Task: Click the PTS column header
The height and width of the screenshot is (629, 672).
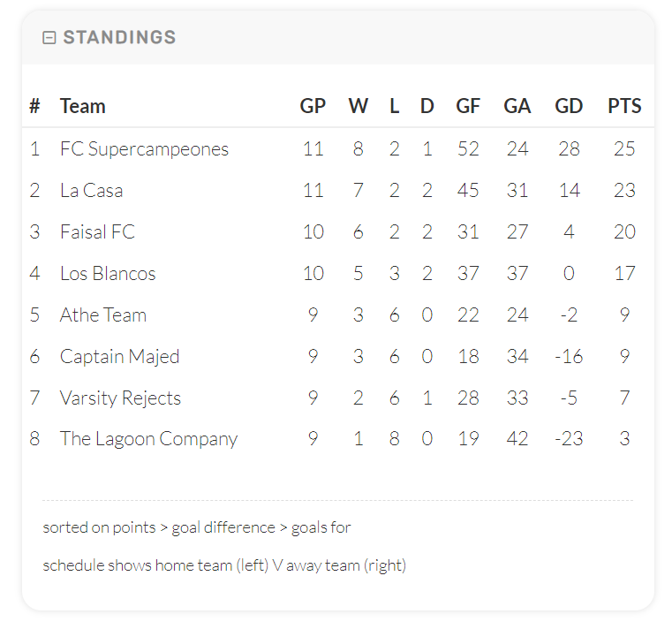Action: (x=624, y=106)
